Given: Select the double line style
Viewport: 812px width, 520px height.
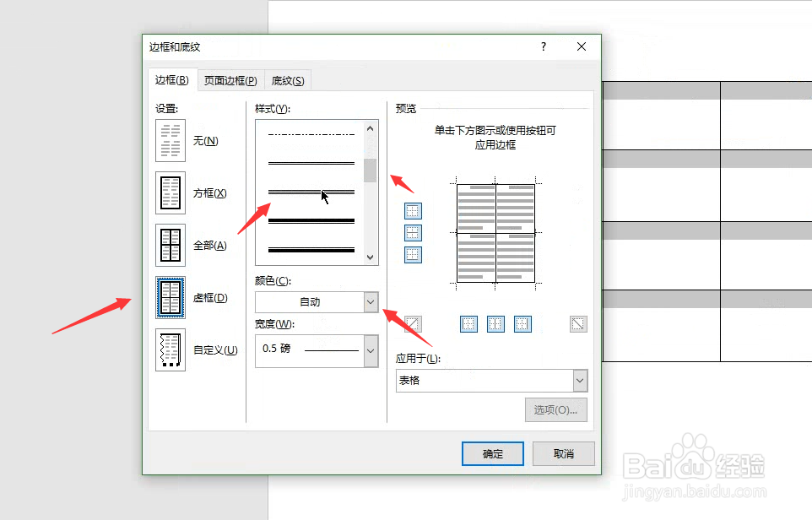Looking at the screenshot, I should pos(311,163).
